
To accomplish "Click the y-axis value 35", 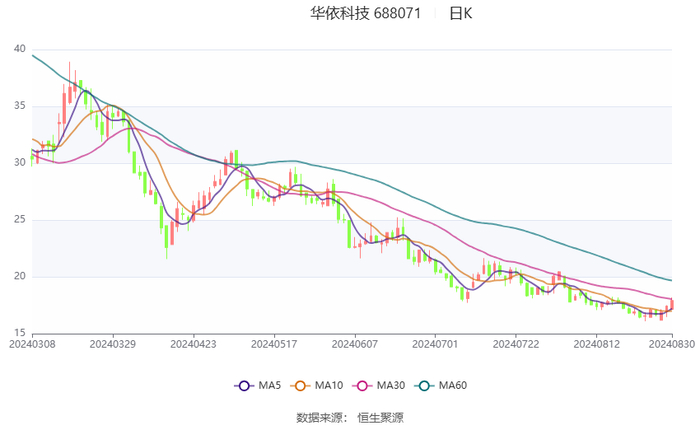I will pyautogui.click(x=20, y=106).
